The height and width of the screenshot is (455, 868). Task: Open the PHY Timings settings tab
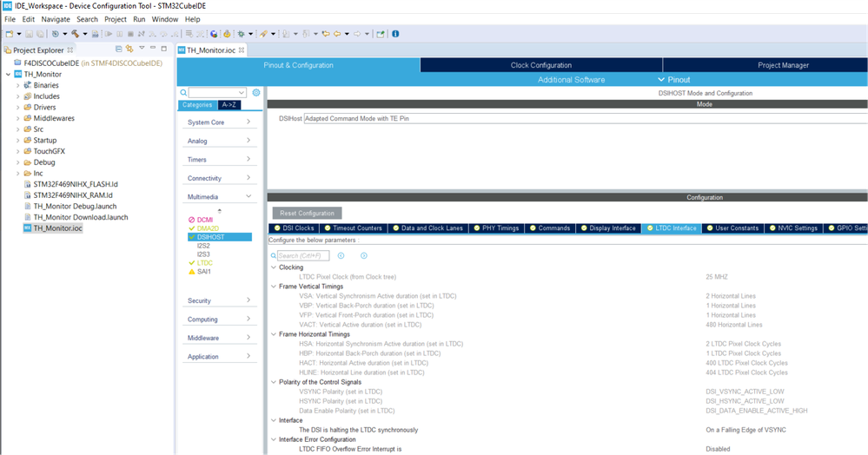click(x=496, y=228)
